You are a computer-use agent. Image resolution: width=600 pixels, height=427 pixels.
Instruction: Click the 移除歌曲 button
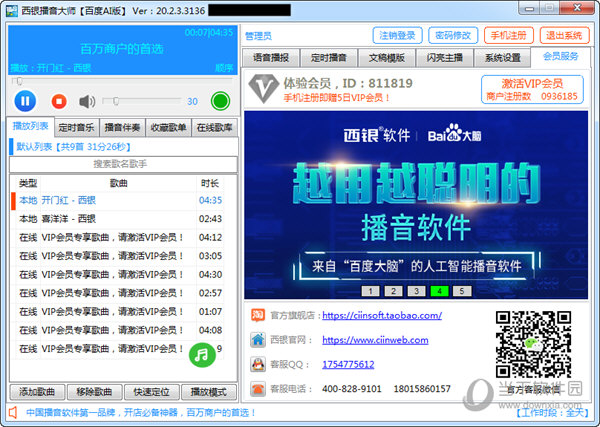94,392
